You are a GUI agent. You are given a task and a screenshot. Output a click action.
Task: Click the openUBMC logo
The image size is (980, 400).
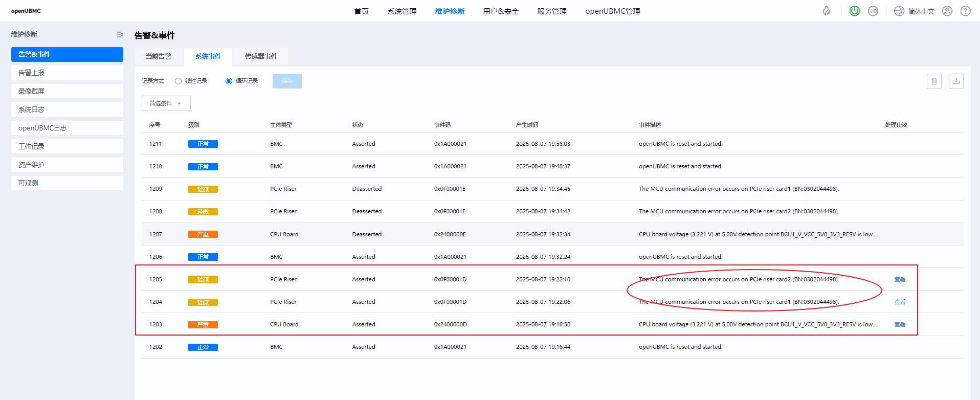[26, 11]
